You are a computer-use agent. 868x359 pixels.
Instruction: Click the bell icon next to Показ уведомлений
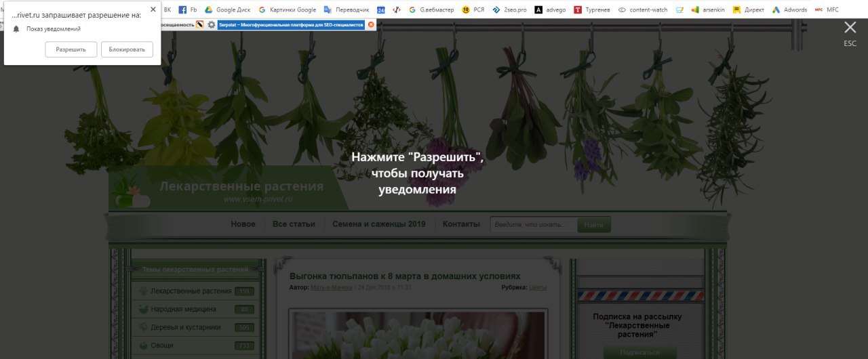(x=16, y=29)
